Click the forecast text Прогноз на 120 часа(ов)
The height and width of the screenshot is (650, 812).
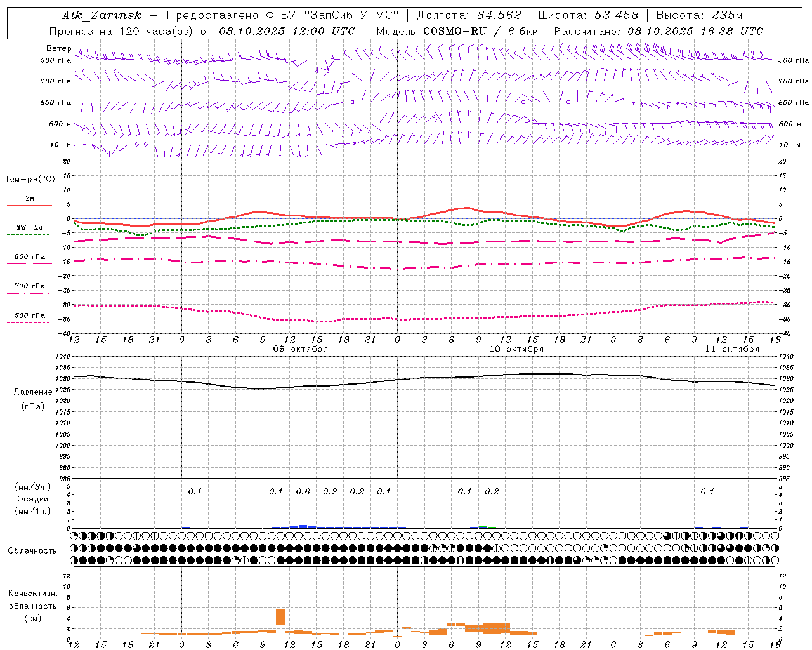coord(122,31)
